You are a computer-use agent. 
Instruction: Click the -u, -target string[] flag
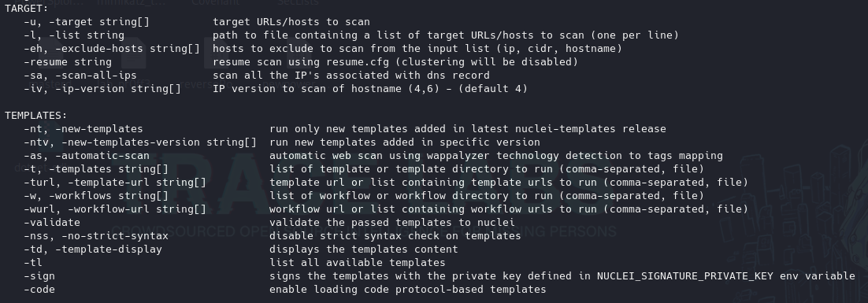tap(87, 22)
